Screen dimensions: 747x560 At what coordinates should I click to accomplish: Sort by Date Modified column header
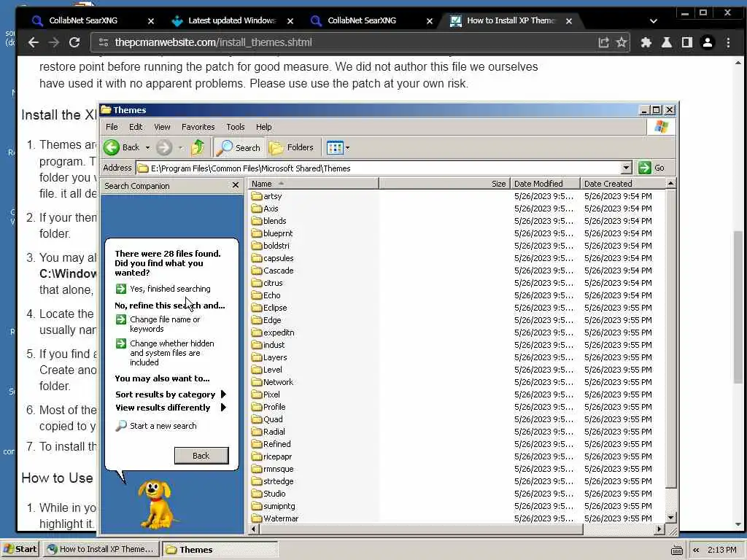(545, 183)
